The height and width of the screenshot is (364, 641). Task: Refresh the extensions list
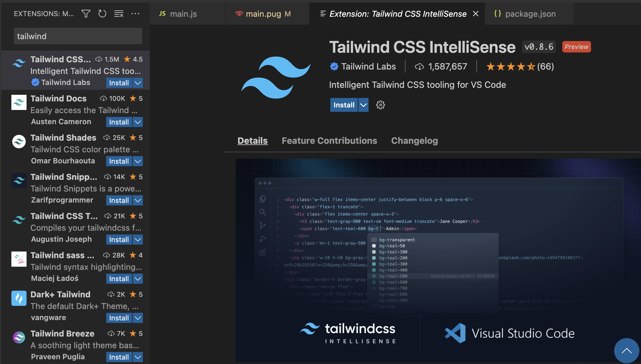click(x=102, y=14)
